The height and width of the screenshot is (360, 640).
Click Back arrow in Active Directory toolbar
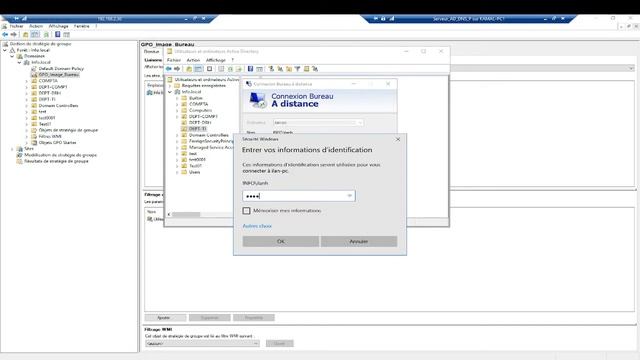[169, 69]
